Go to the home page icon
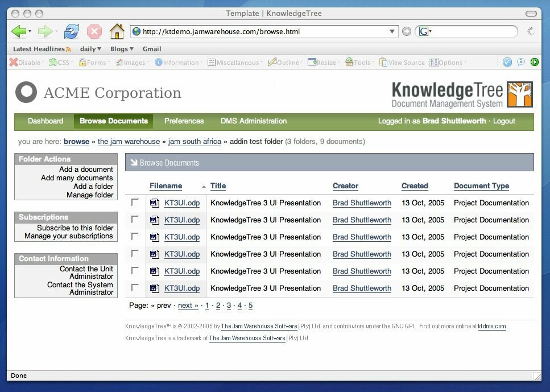 coord(117,31)
